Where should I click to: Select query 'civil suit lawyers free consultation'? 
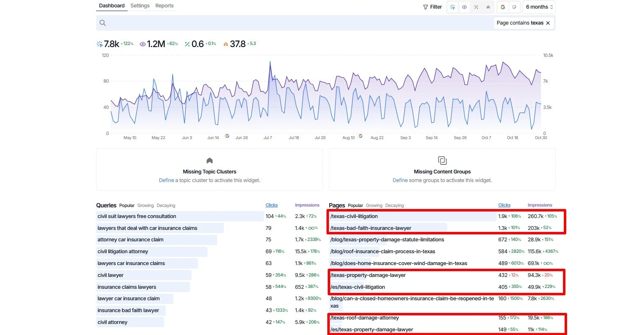(137, 216)
